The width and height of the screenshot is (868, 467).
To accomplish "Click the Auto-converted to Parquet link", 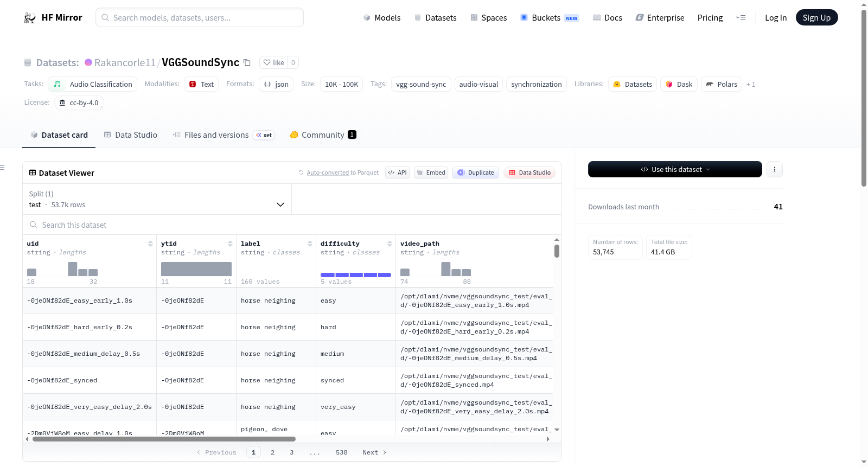I will (343, 172).
